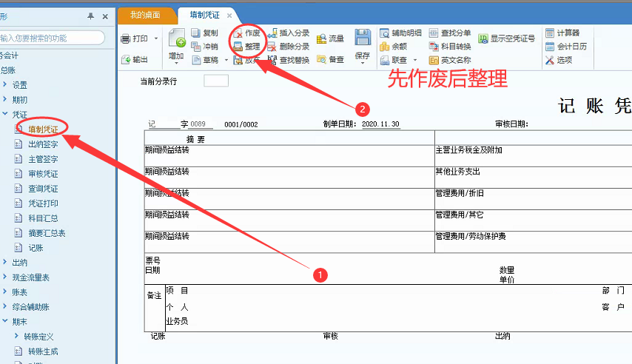Open the 打印 (Print) dropdown arrow
Image resolution: width=632 pixels, height=364 pixels.
tap(157, 38)
